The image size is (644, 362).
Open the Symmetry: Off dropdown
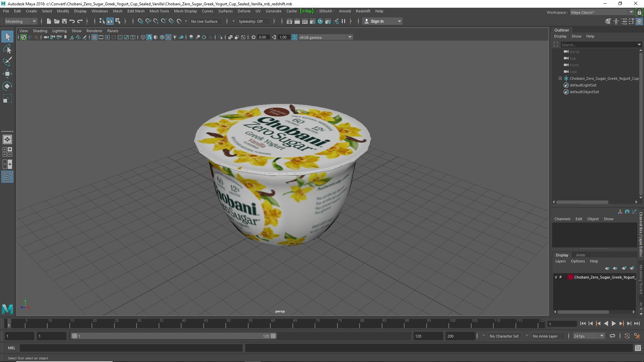(253, 21)
